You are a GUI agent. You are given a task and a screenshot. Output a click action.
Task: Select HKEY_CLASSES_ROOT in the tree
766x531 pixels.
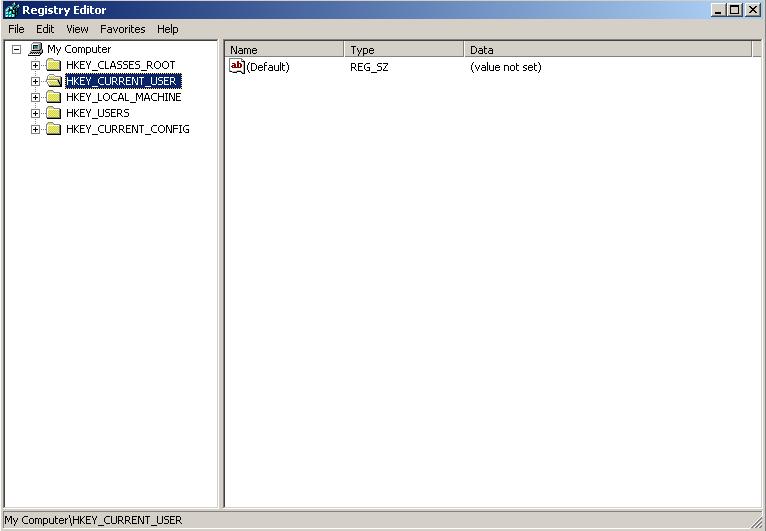tap(121, 65)
